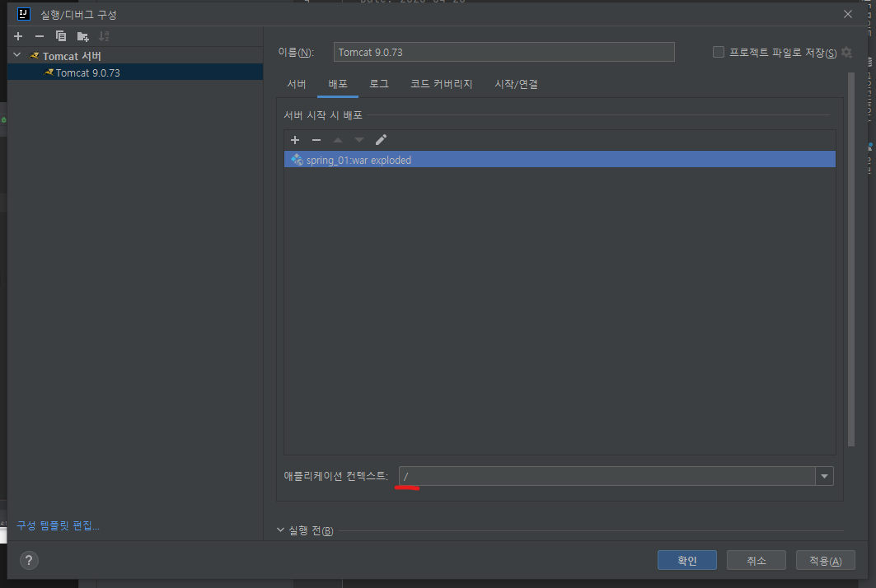Collapse the Tomcat 서버 tree node
Image resolution: width=876 pixels, height=588 pixels.
(x=17, y=55)
